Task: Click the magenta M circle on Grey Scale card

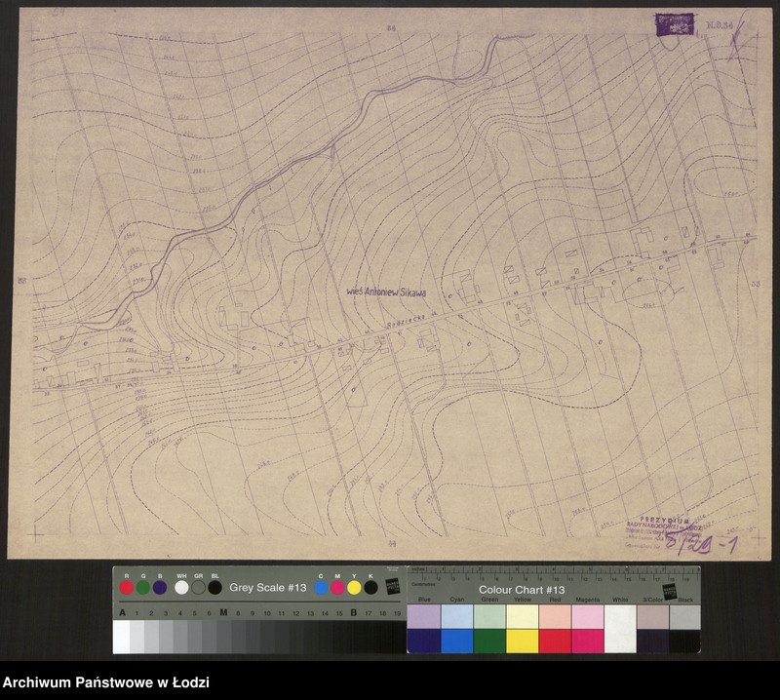Action: (337, 588)
